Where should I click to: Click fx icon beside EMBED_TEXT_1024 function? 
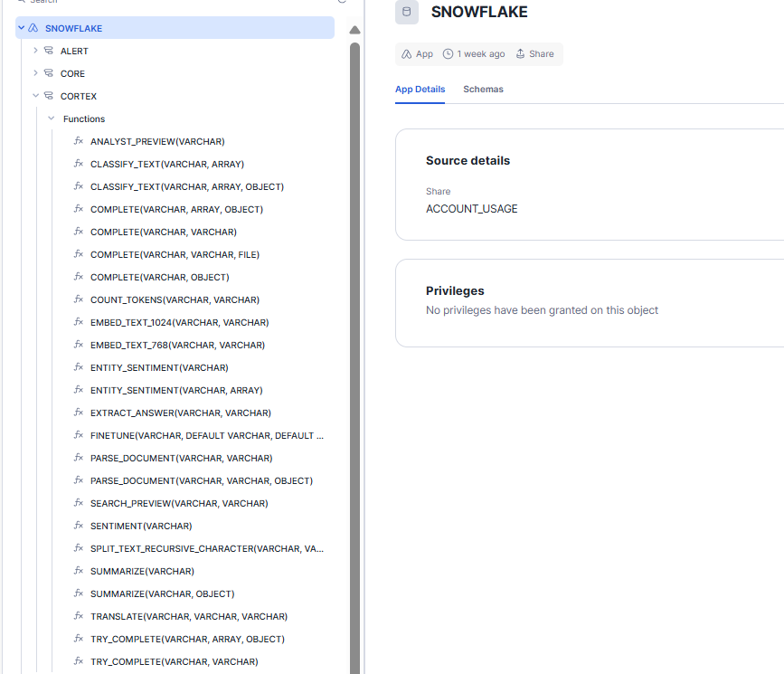click(79, 322)
